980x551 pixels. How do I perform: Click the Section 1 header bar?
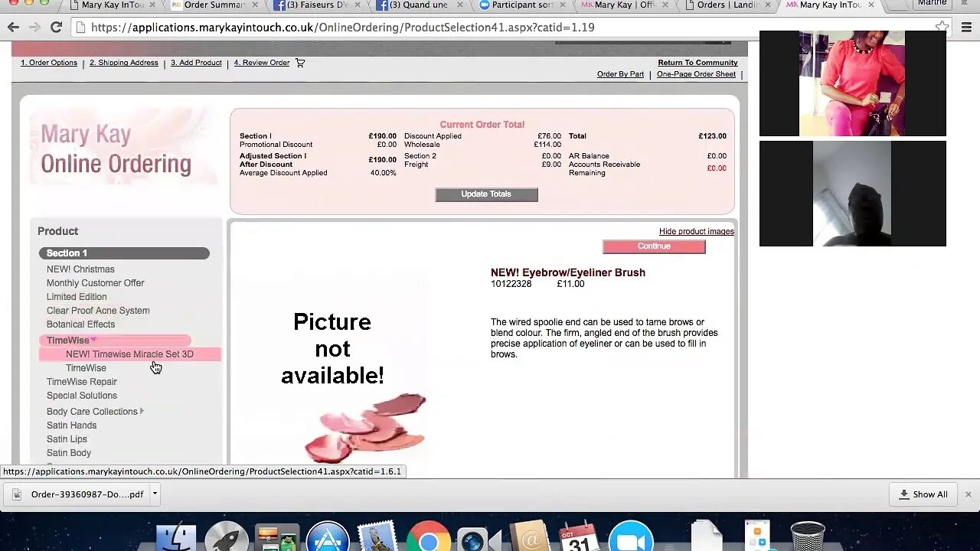point(124,253)
